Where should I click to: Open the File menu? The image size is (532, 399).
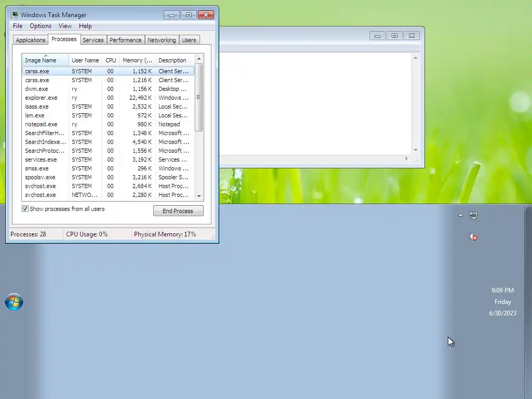pos(18,26)
